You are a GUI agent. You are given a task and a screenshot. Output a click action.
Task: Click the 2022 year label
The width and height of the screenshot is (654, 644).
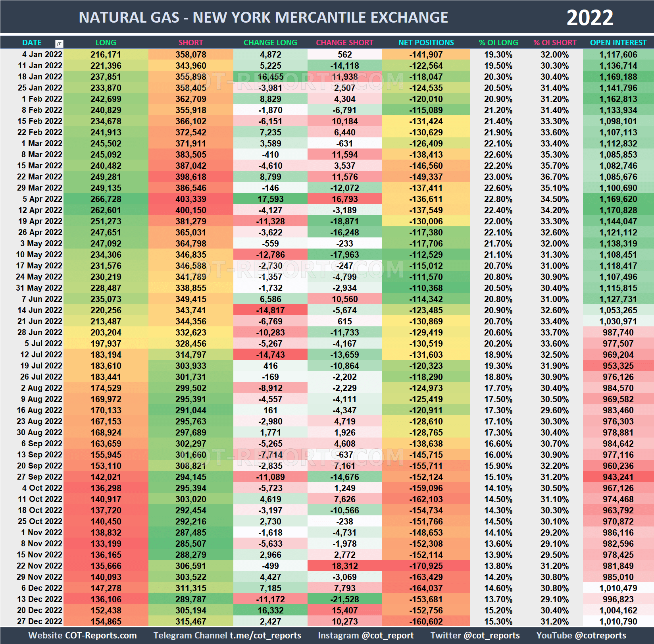pos(590,17)
